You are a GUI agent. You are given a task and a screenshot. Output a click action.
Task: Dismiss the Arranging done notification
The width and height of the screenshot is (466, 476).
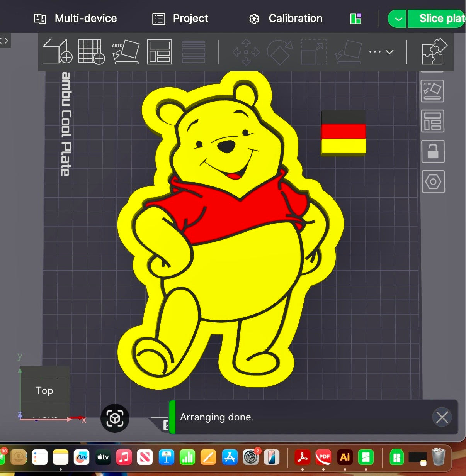click(442, 417)
